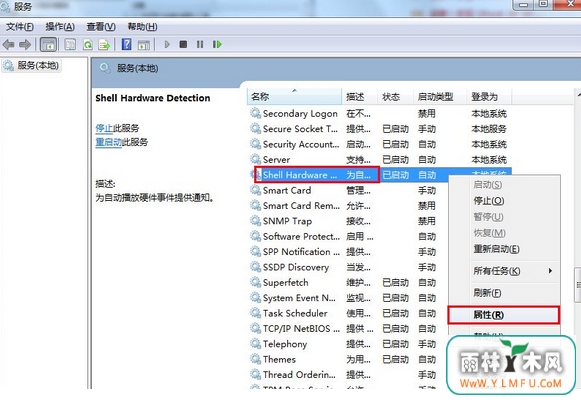The width and height of the screenshot is (581, 400).
Task: Select the Telephony service
Action: coord(285,344)
